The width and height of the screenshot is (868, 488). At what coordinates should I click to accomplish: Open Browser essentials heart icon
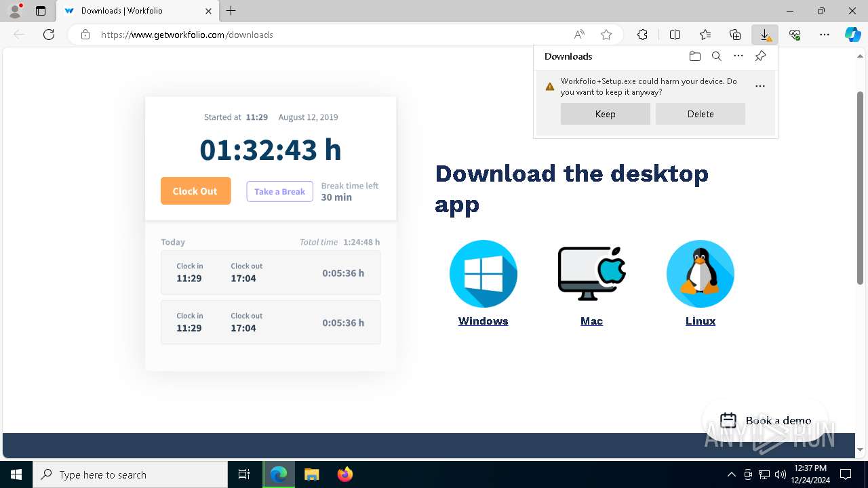pyautogui.click(x=795, y=35)
